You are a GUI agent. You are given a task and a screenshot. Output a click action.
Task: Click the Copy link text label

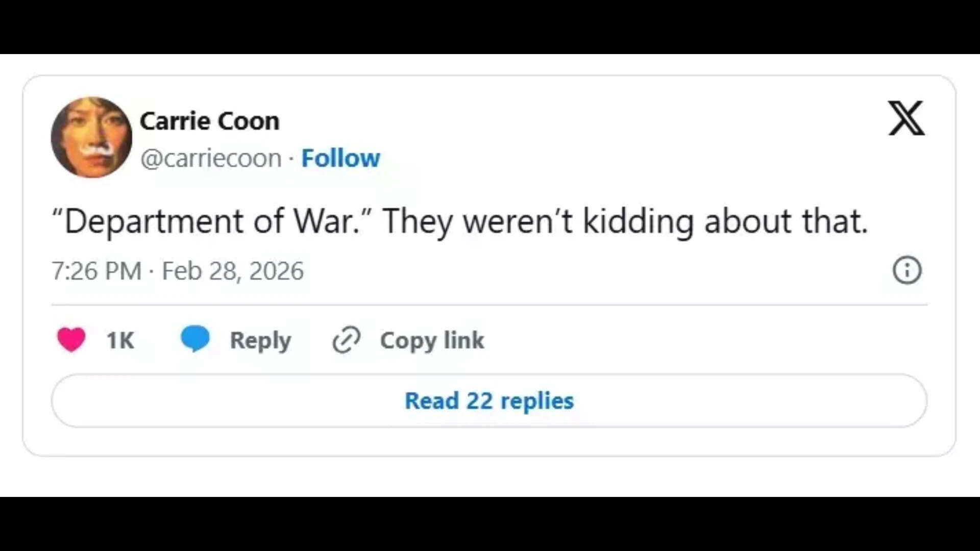click(x=432, y=340)
